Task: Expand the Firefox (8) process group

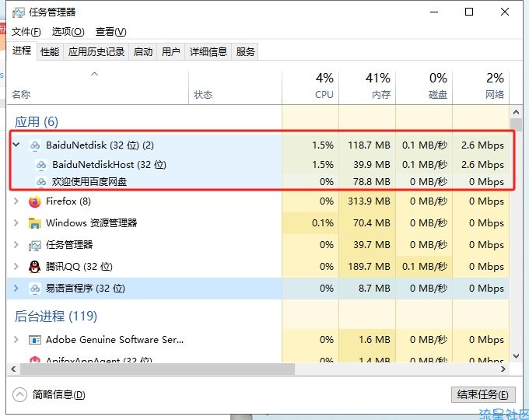Action: click(16, 201)
